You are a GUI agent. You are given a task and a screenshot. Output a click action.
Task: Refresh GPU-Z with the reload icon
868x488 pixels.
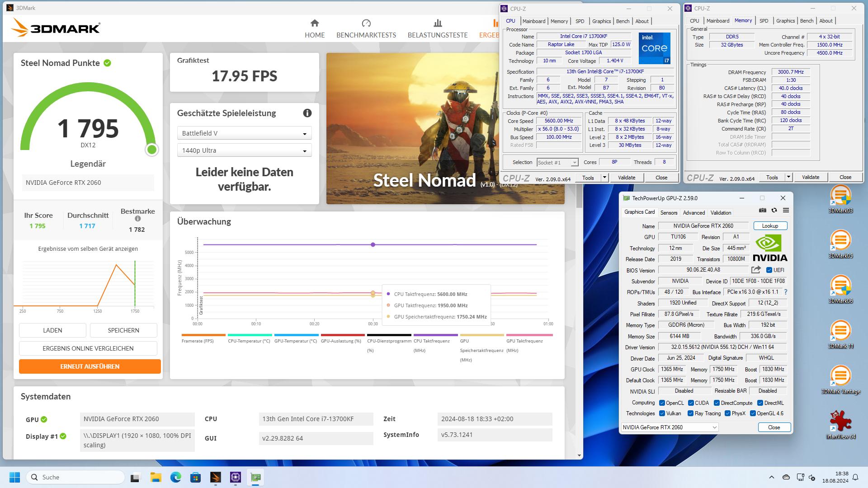click(774, 210)
